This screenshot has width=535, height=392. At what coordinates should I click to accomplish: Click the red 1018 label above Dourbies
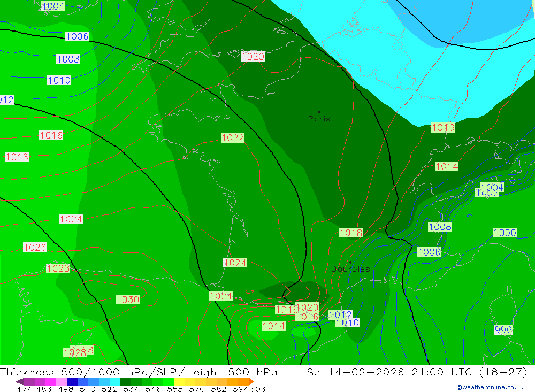[351, 233]
